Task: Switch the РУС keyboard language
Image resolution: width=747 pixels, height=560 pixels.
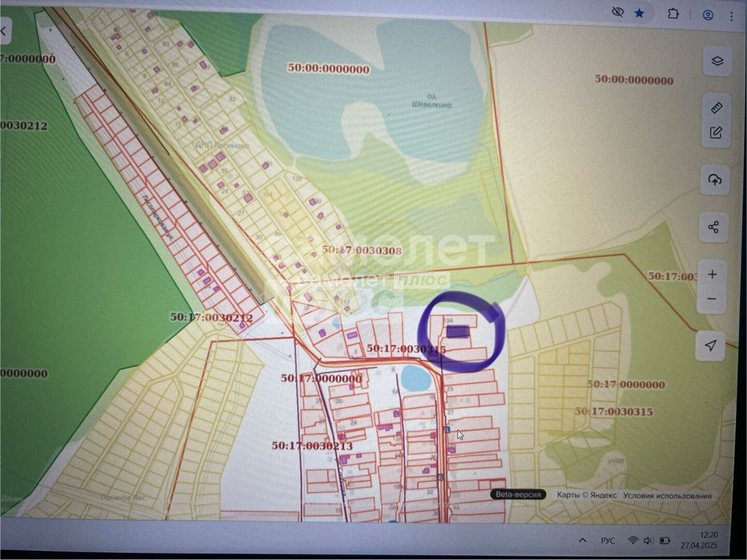Action: [x=608, y=541]
